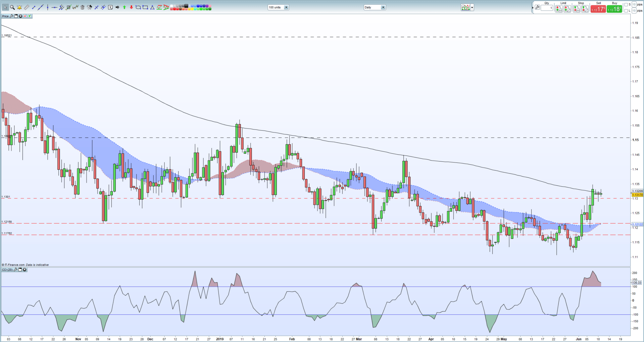Viewport: 644px width, 342px height.
Task: Select the cursor pointer tool
Action: pos(5,7)
